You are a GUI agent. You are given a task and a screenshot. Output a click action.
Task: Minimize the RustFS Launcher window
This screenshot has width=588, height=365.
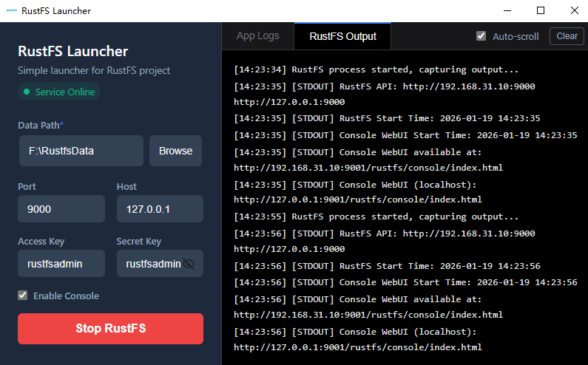click(507, 11)
